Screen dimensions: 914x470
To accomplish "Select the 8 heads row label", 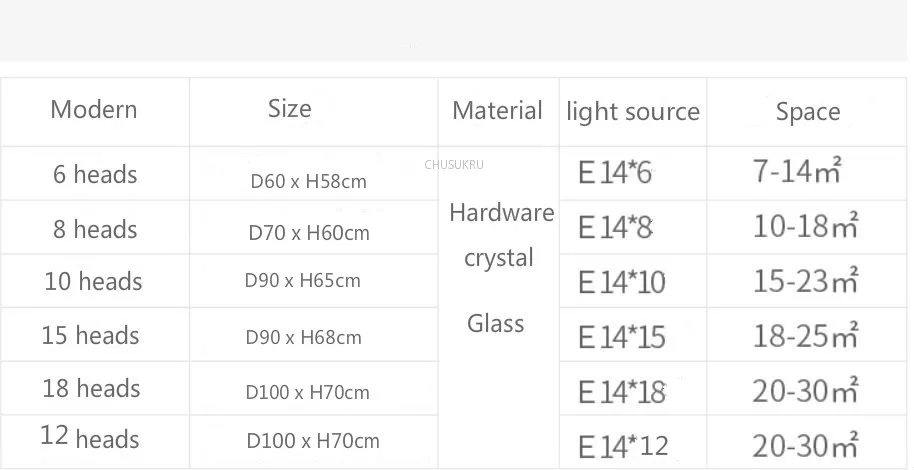I will (x=95, y=229).
